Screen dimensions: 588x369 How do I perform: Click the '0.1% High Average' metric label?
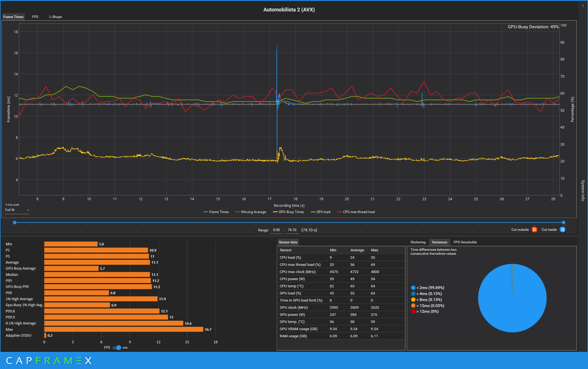pyautogui.click(x=21, y=323)
